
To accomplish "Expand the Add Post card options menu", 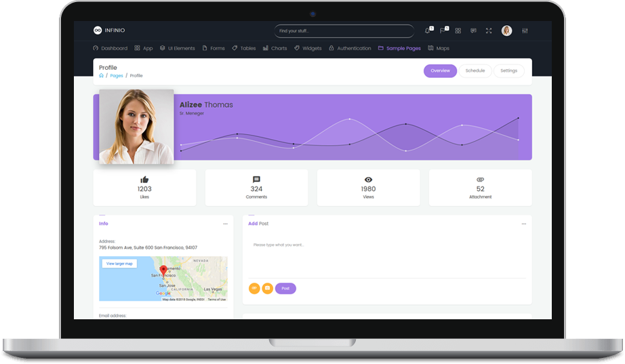I will [523, 224].
